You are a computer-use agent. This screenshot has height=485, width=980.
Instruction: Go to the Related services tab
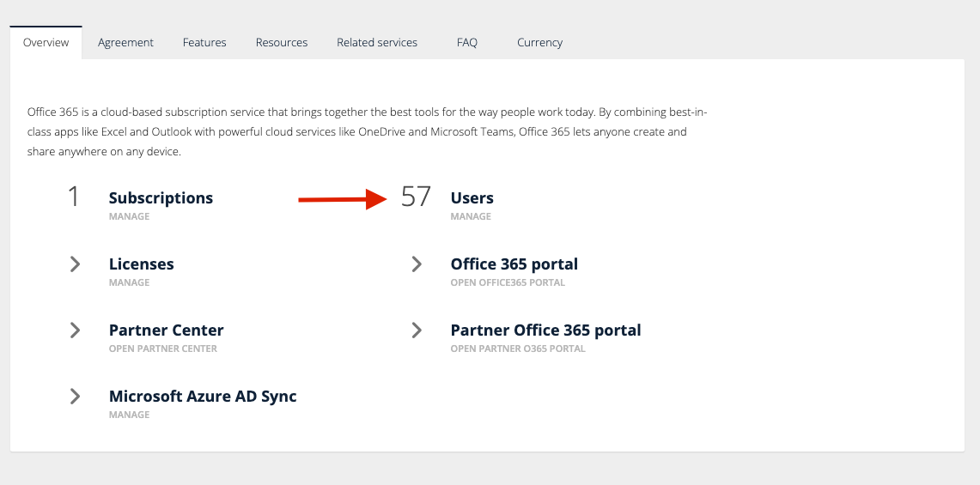[x=377, y=42]
